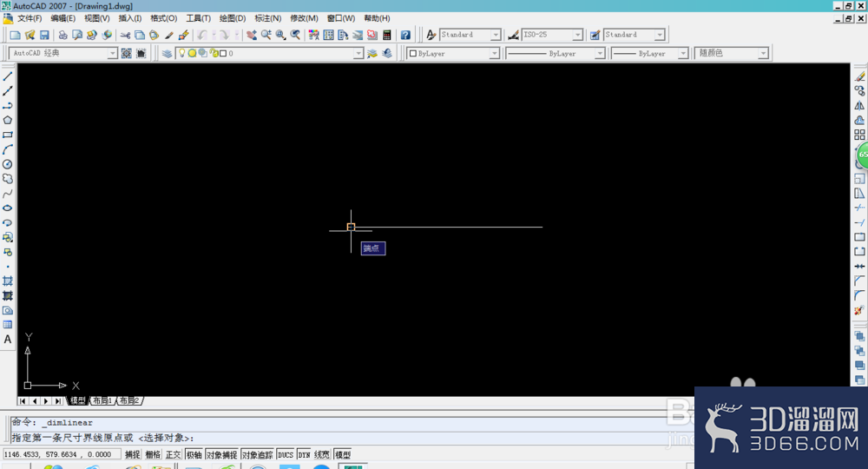Select the Rectangle draw tool
Screen dimensions: 868x469
[x=8, y=135]
